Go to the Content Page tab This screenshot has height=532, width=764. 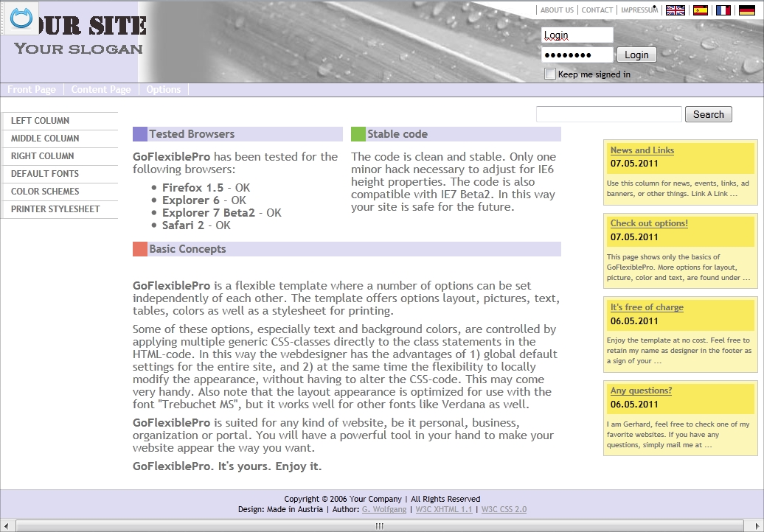point(101,90)
